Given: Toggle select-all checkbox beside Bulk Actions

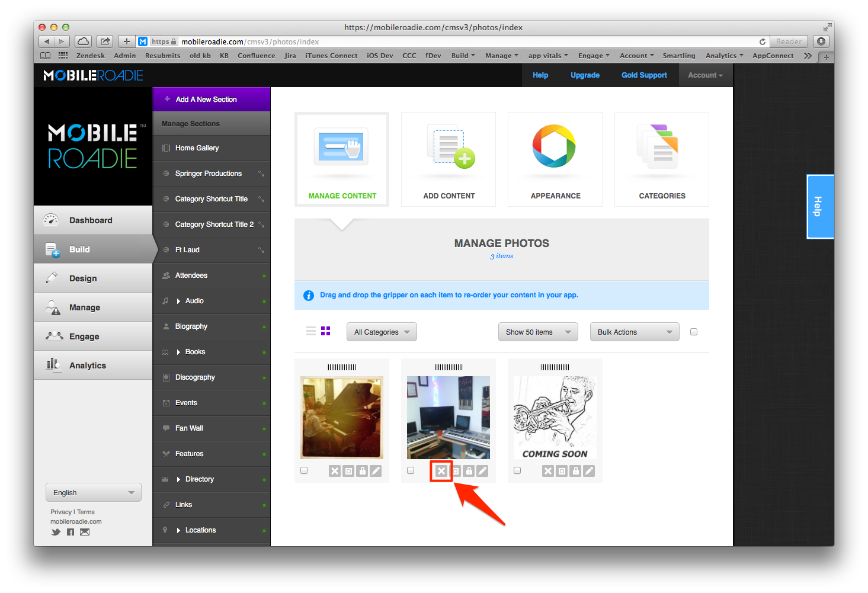Looking at the screenshot, I should pyautogui.click(x=694, y=332).
